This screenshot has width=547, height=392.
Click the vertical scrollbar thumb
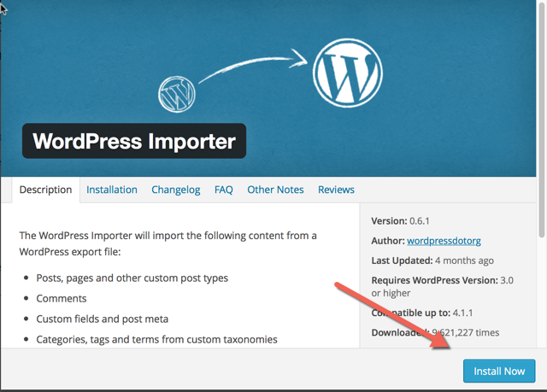tap(542, 120)
